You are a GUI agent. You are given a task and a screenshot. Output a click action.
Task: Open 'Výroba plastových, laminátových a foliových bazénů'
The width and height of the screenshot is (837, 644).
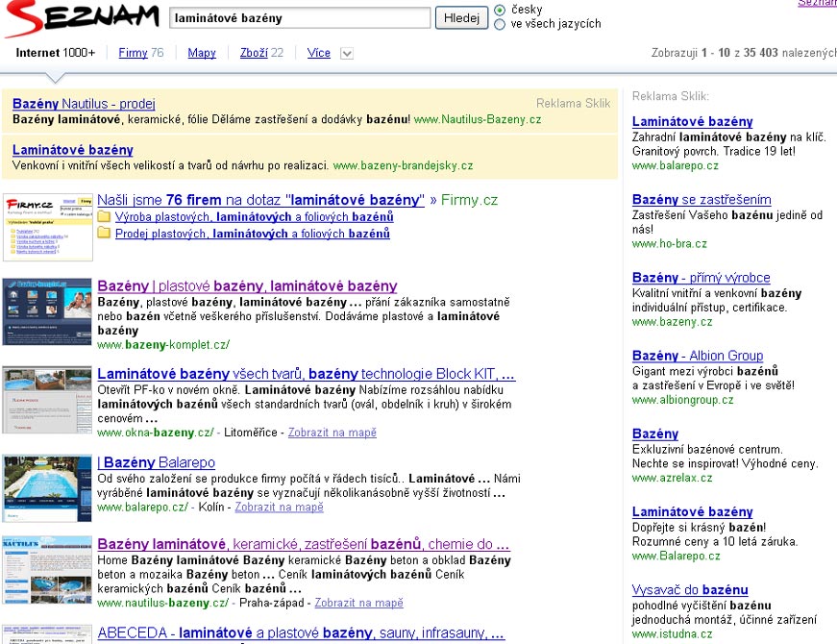tap(255, 217)
